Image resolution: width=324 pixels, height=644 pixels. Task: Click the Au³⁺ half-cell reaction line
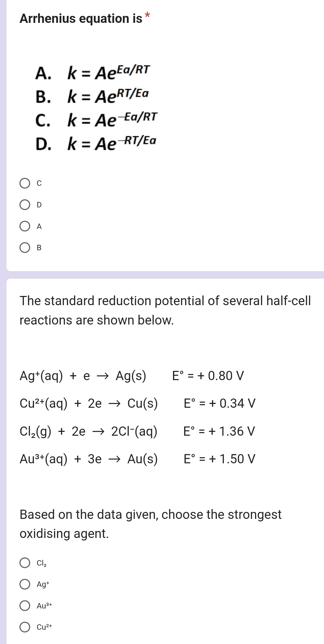point(89,459)
